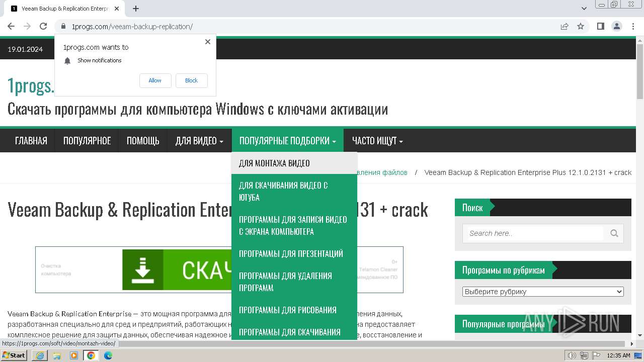
Task: Expand the ЧАСТО ИЩУТ dropdown menu
Action: coord(377,141)
